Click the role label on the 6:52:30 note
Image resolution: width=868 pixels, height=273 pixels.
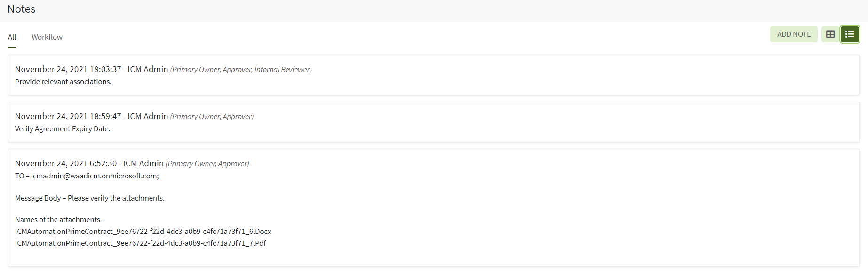(x=207, y=164)
